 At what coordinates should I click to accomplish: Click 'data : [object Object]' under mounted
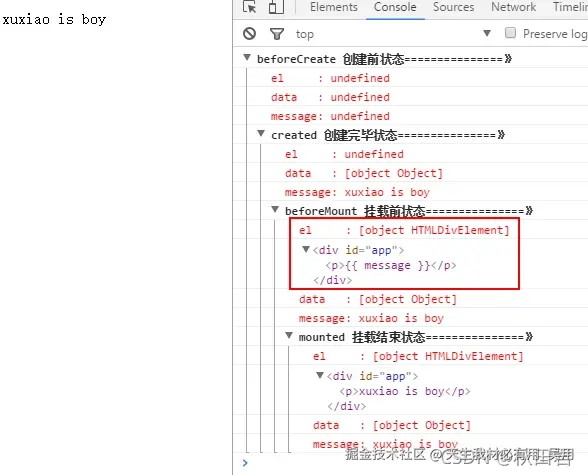tap(392, 425)
